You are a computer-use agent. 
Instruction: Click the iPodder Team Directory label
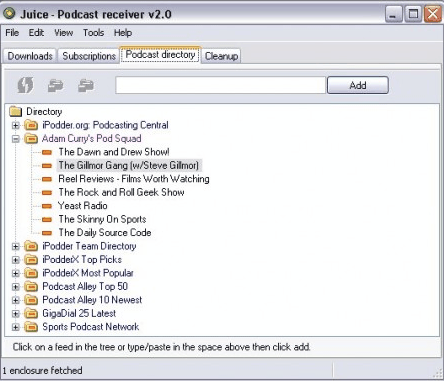(x=89, y=246)
